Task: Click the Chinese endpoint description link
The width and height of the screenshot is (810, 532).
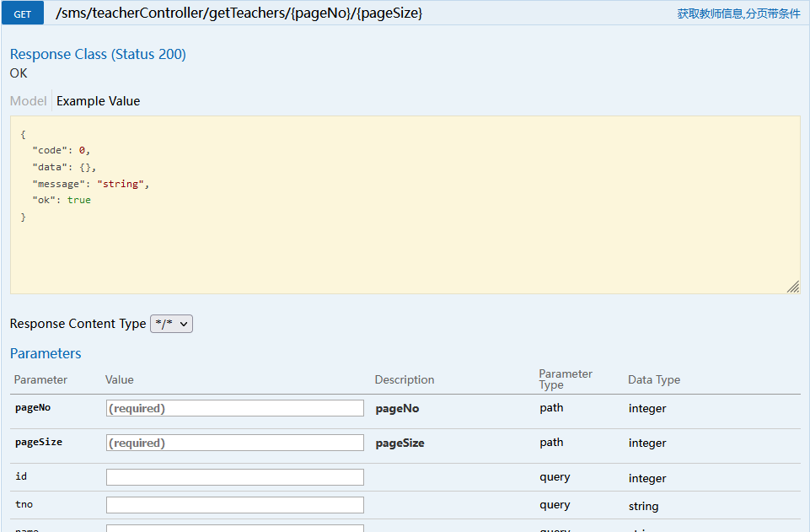Action: [x=738, y=14]
